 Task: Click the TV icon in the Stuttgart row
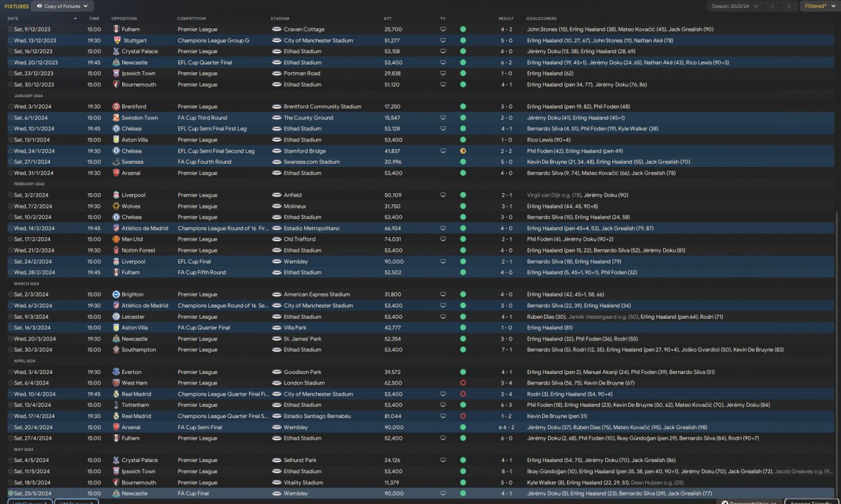pyautogui.click(x=443, y=40)
